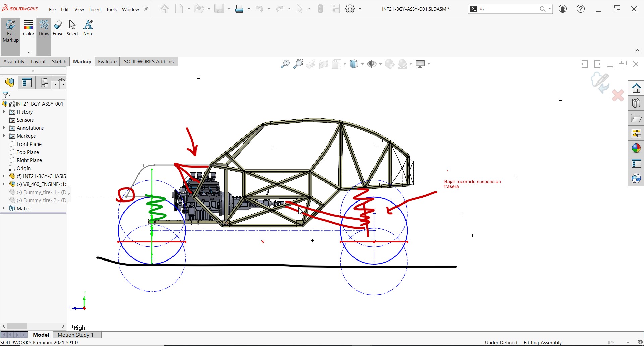Open Color tool dropdown arrow
The image size is (644, 346).
coord(29,52)
